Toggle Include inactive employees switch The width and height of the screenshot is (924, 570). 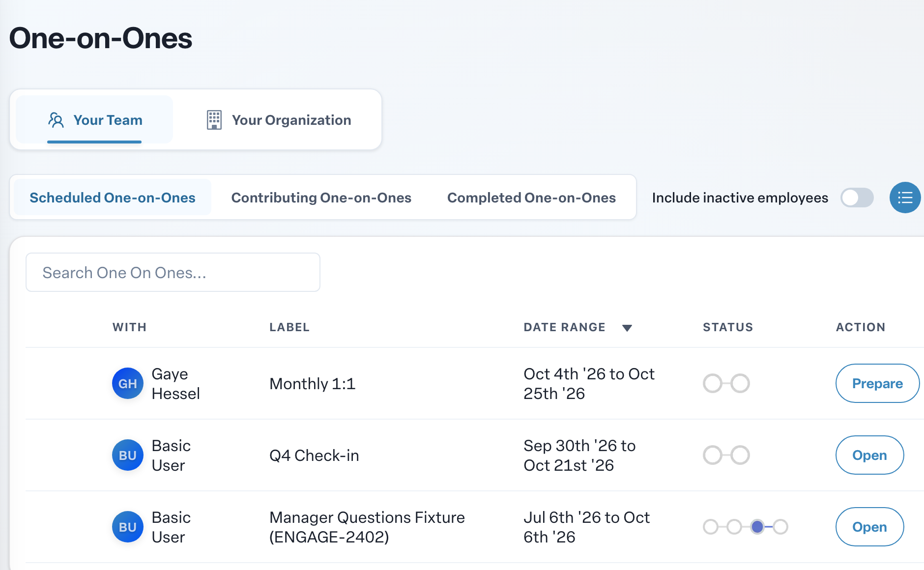pyautogui.click(x=857, y=198)
